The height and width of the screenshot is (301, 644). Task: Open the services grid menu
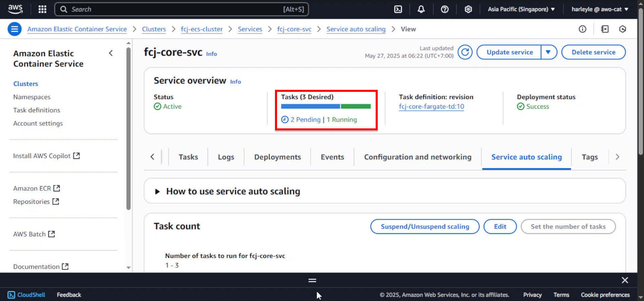[42, 9]
